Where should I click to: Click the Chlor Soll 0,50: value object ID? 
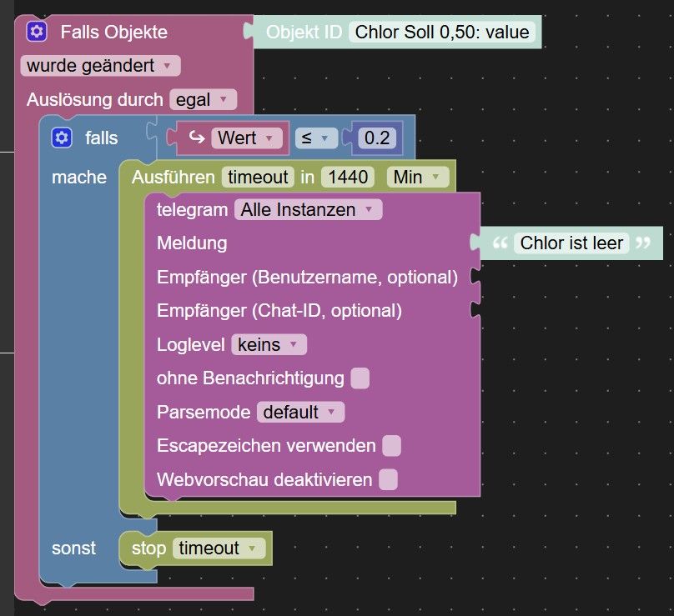pyautogui.click(x=442, y=32)
